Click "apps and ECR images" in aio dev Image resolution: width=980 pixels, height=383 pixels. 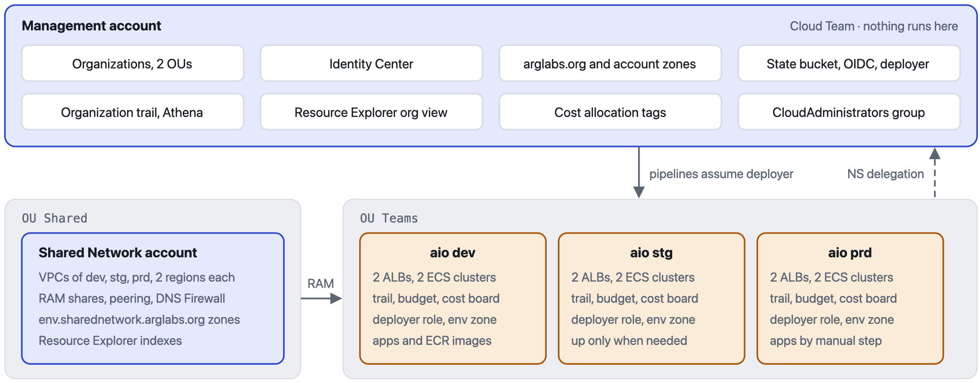coord(432,340)
